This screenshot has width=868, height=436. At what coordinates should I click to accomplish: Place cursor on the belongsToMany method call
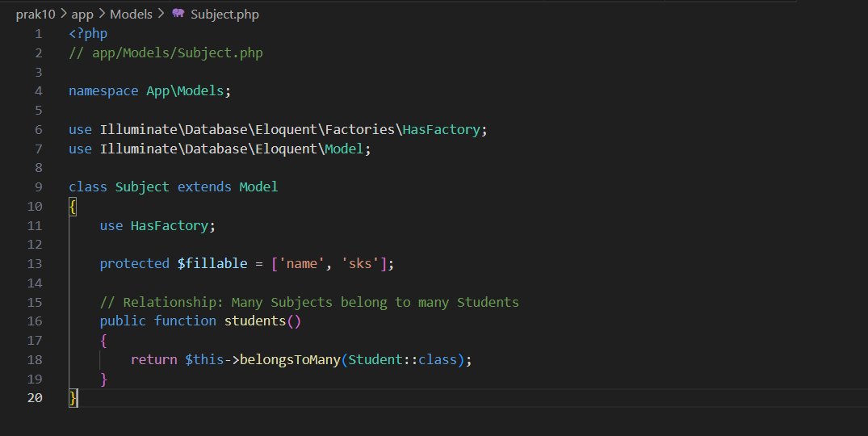point(290,359)
